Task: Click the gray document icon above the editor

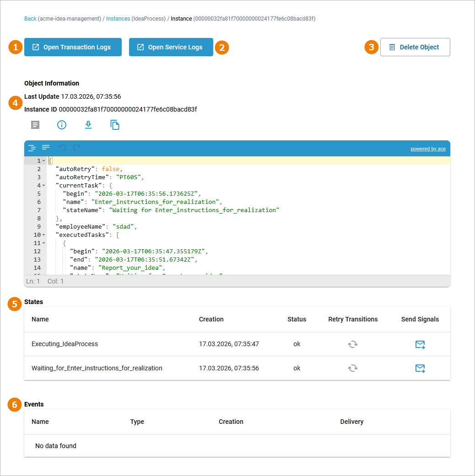Action: (35, 125)
